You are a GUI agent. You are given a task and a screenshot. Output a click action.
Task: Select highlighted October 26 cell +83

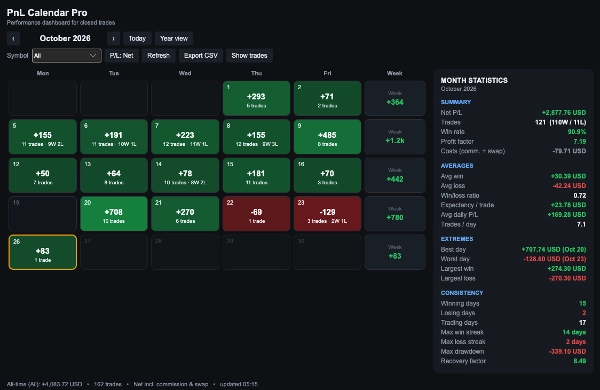[42, 252]
